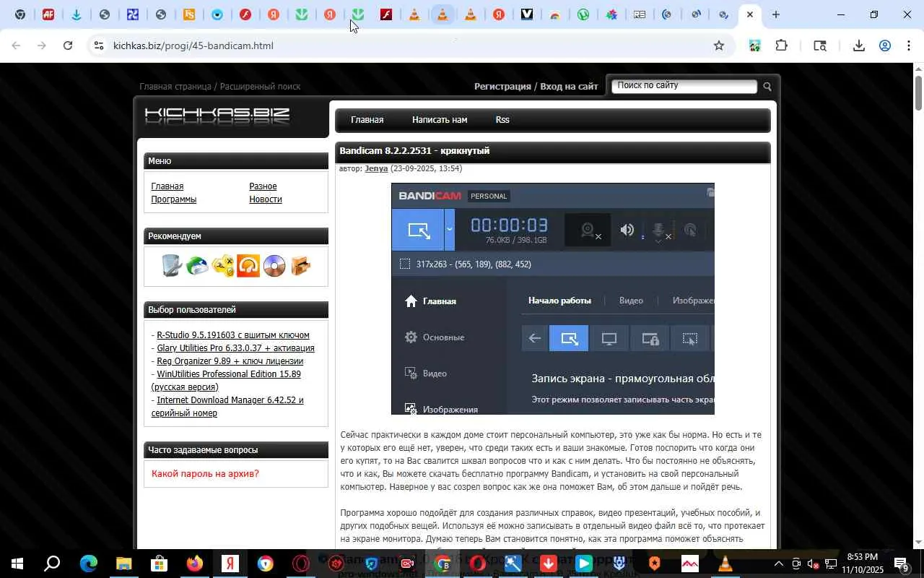Open the Новости link in Меню

265,199
